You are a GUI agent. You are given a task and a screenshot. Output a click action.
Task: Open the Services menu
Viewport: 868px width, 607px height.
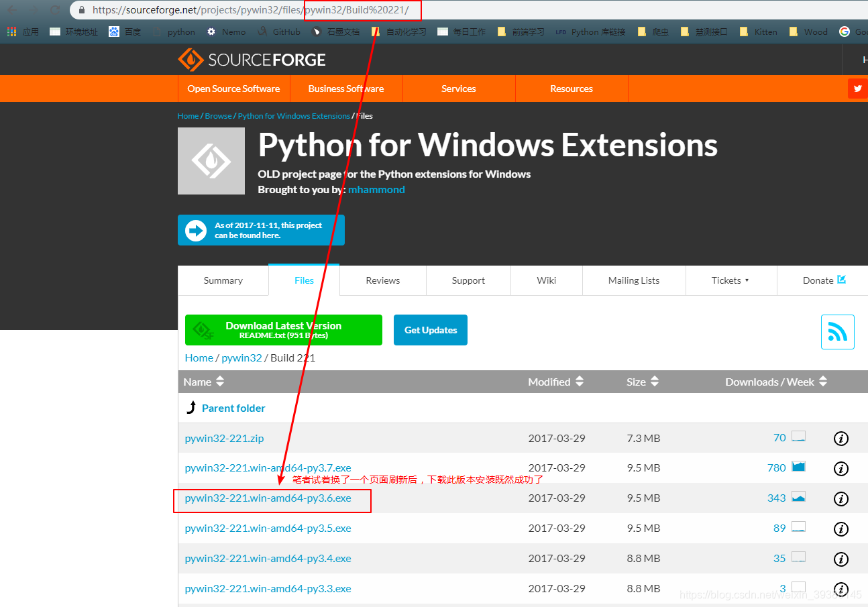(459, 89)
